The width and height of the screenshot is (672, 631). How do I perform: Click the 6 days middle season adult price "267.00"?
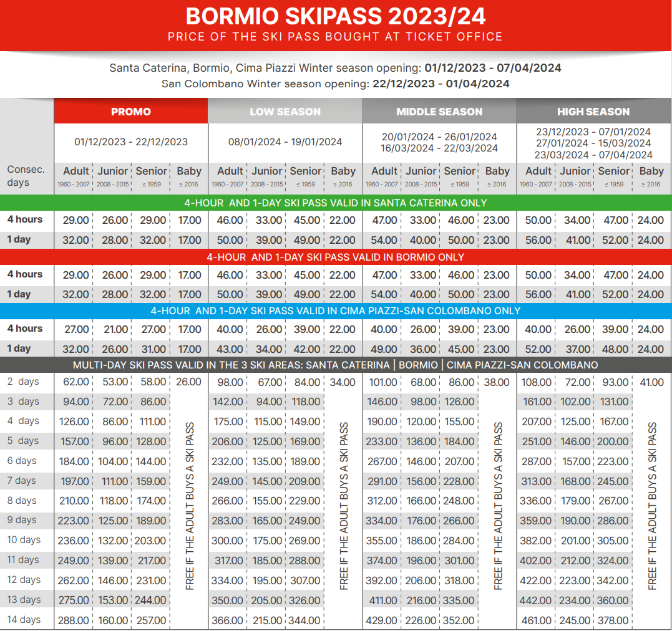point(382,461)
